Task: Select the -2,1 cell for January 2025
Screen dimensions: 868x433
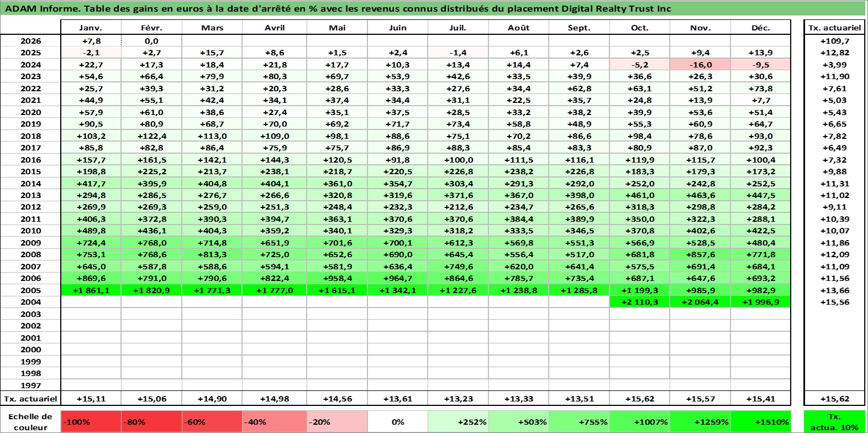Action: 91,53
